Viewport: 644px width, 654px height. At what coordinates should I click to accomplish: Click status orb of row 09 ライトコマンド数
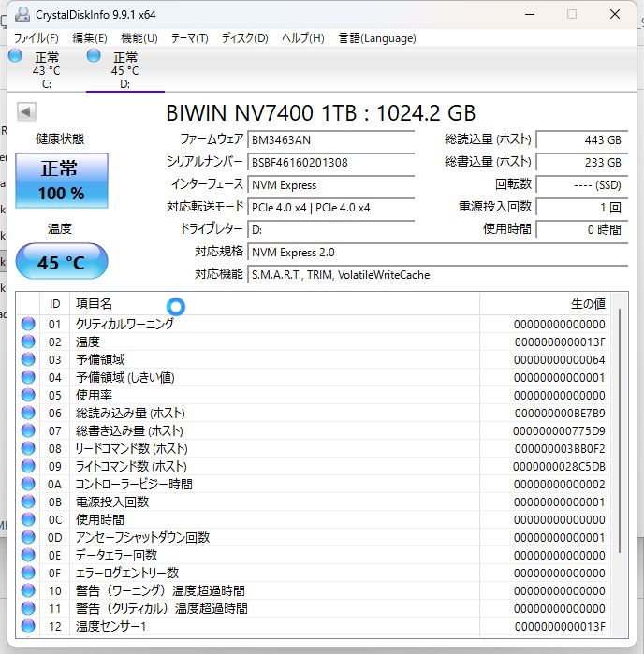pyautogui.click(x=28, y=466)
